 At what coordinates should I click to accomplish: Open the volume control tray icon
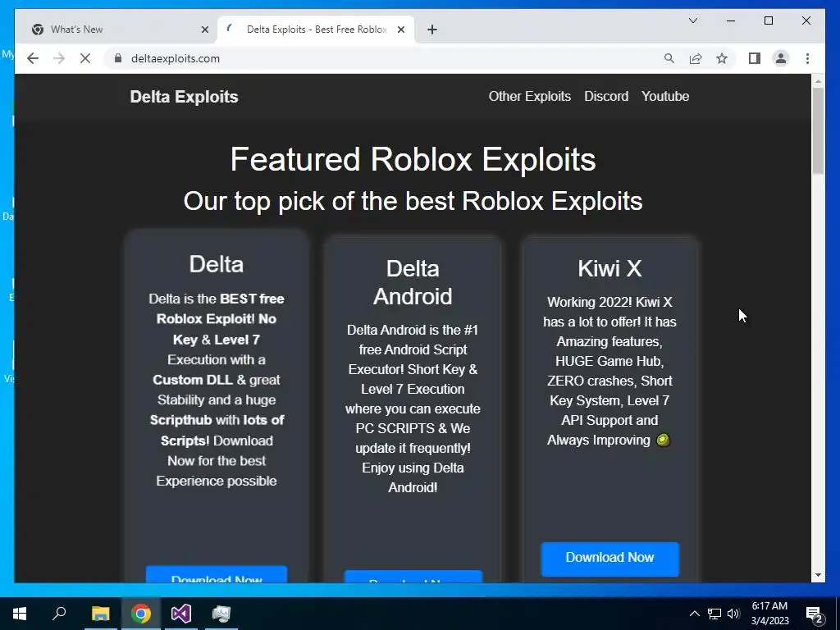coord(733,614)
